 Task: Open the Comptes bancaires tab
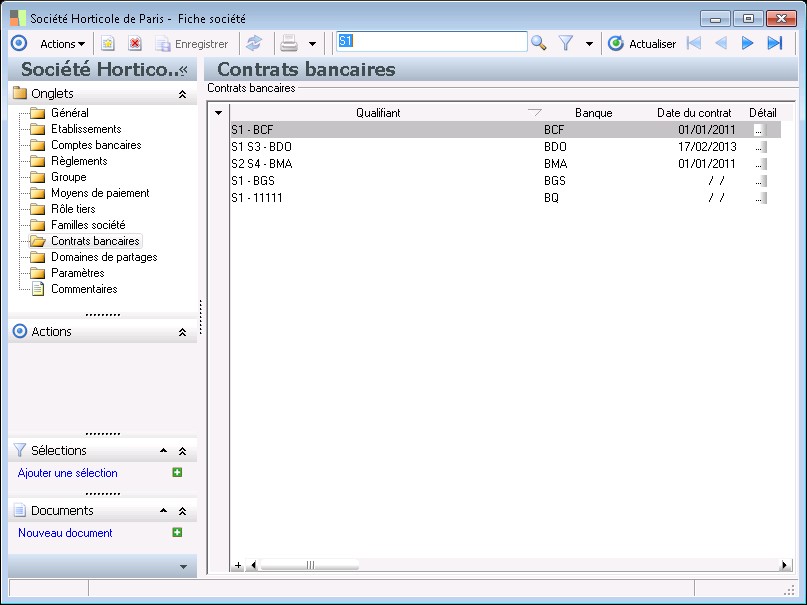click(x=96, y=145)
